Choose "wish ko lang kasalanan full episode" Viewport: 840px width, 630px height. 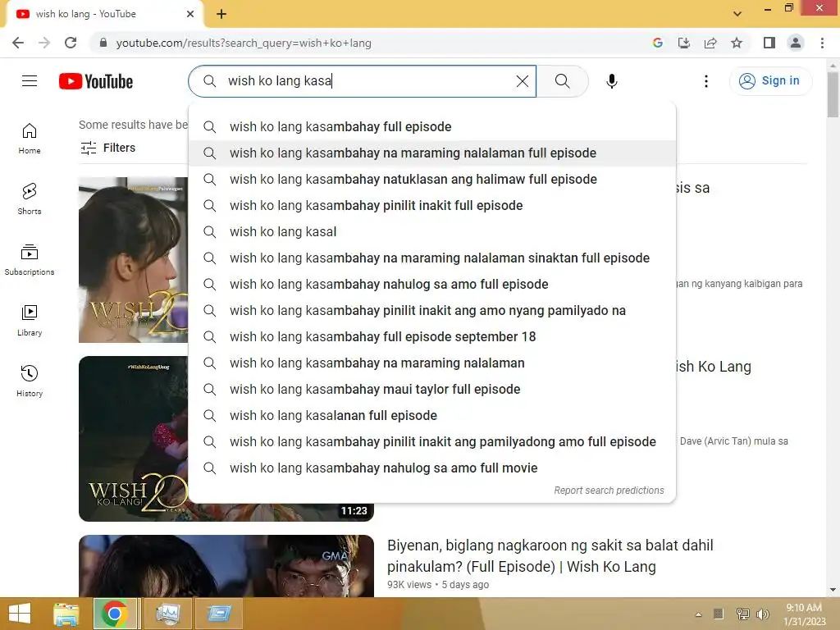pyautogui.click(x=432, y=416)
